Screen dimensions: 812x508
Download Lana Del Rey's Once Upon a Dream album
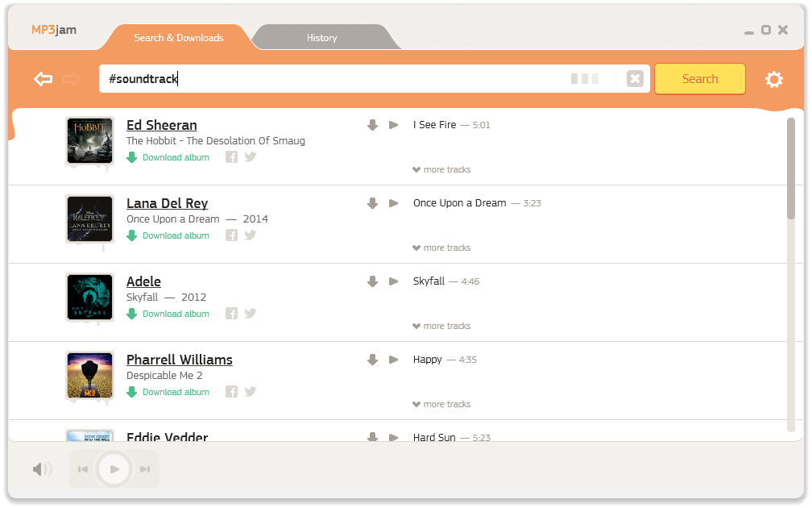(168, 235)
